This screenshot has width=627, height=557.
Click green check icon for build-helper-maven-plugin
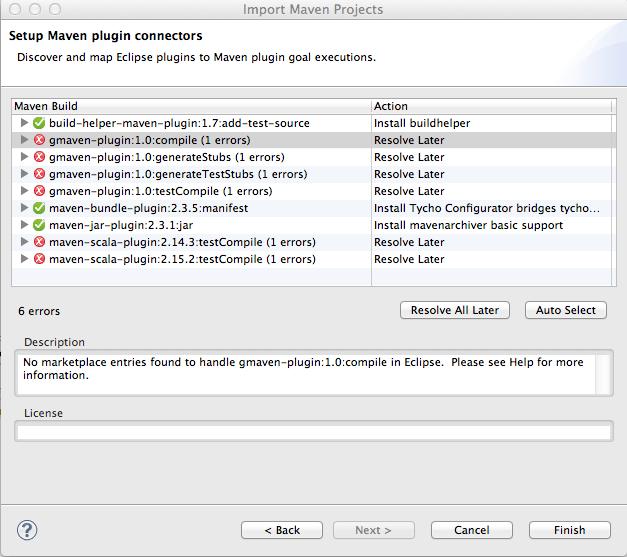coord(39,123)
